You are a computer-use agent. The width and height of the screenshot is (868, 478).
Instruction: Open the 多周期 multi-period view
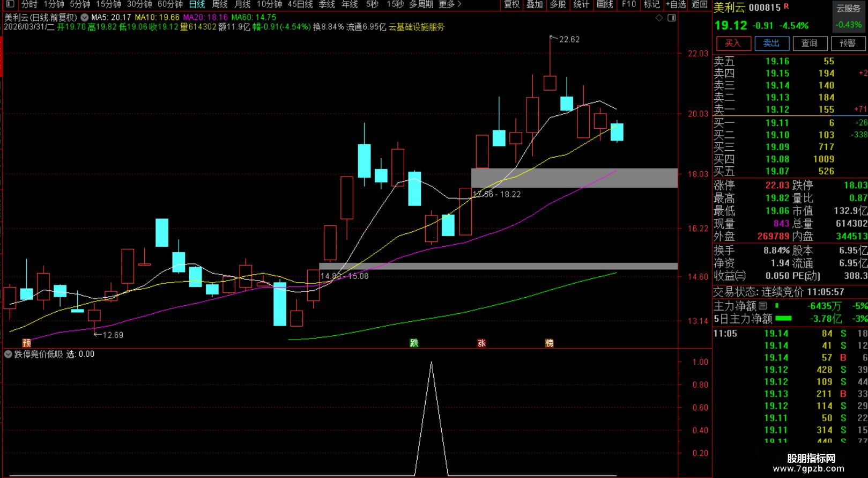[421, 4]
